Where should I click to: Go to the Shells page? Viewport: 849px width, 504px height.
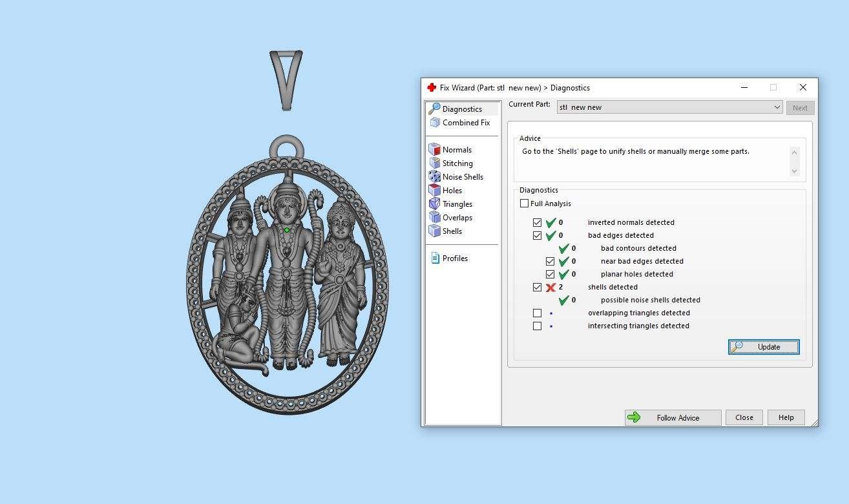pyautogui.click(x=452, y=231)
